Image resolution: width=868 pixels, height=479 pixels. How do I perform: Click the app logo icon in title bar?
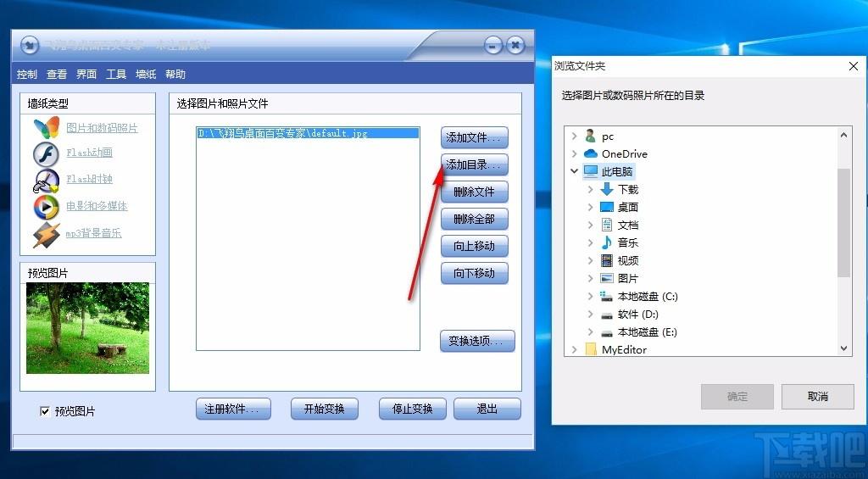coord(30,45)
